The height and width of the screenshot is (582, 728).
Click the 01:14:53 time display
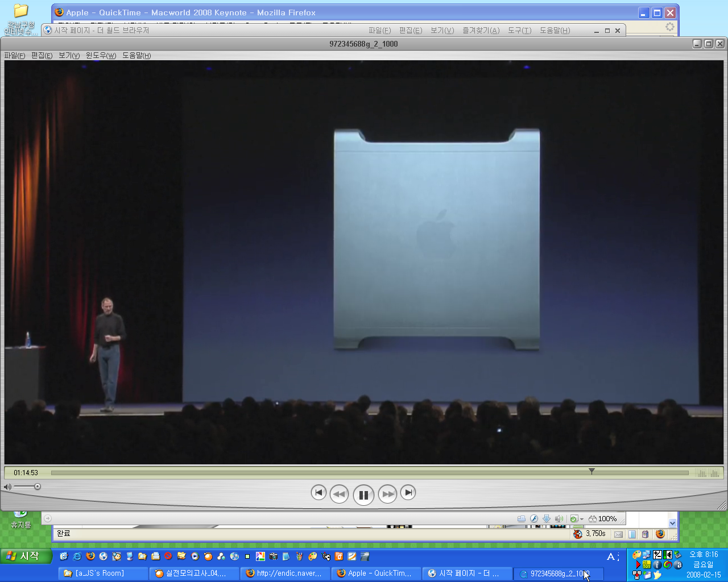pyautogui.click(x=26, y=473)
